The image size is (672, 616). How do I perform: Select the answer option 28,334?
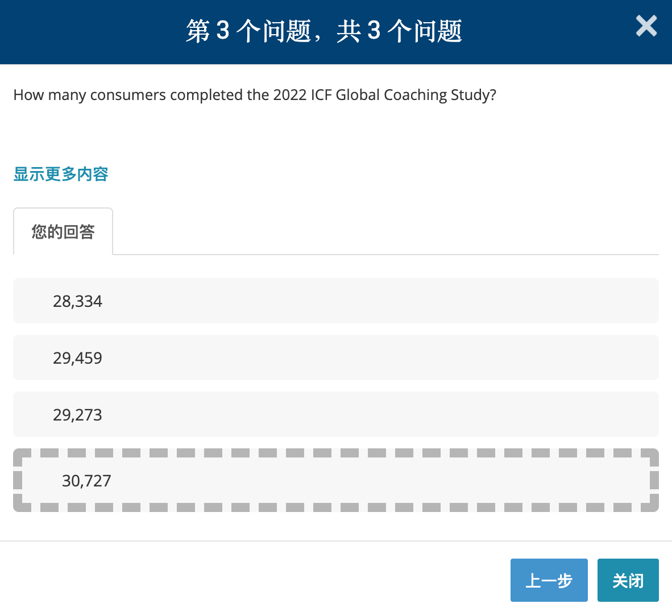click(78, 301)
